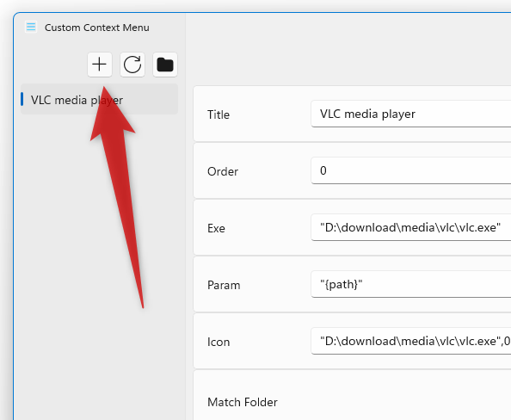Open the menus folder

point(165,65)
